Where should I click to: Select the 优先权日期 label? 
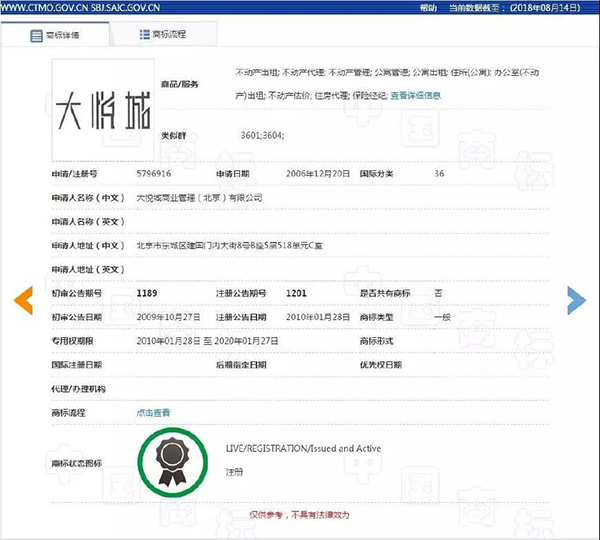(x=381, y=365)
